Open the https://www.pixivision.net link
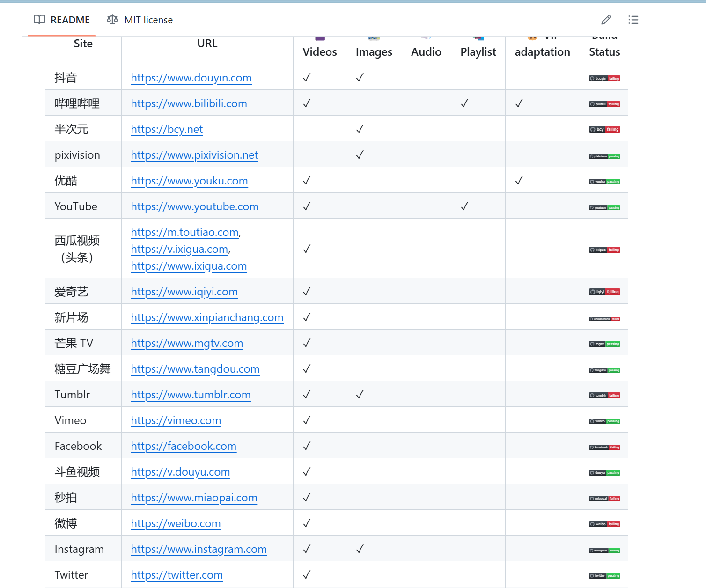 tap(194, 155)
